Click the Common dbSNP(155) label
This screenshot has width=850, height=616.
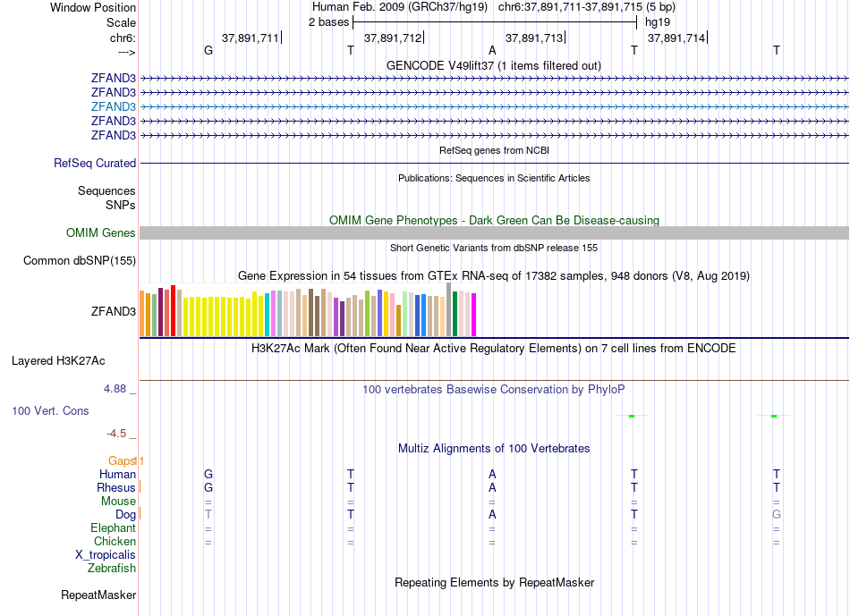coord(80,260)
